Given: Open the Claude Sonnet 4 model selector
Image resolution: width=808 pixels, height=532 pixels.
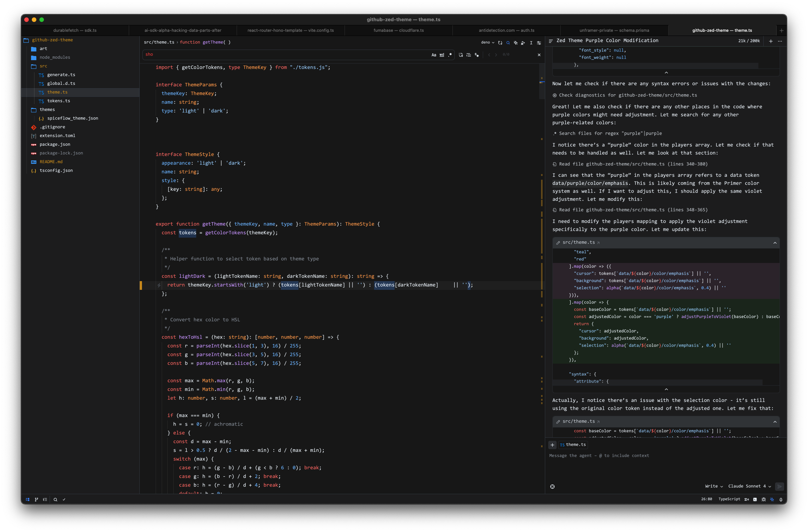Looking at the screenshot, I should pyautogui.click(x=750, y=486).
